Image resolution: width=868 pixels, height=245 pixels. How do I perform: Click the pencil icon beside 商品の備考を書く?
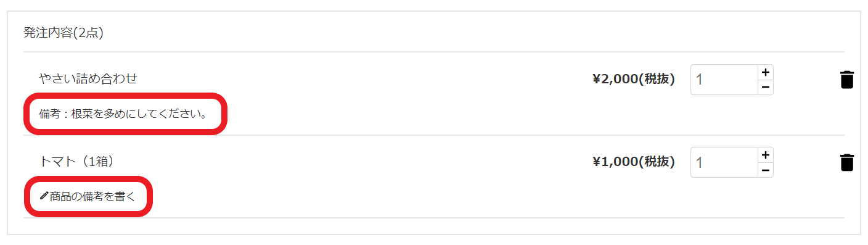click(x=44, y=196)
